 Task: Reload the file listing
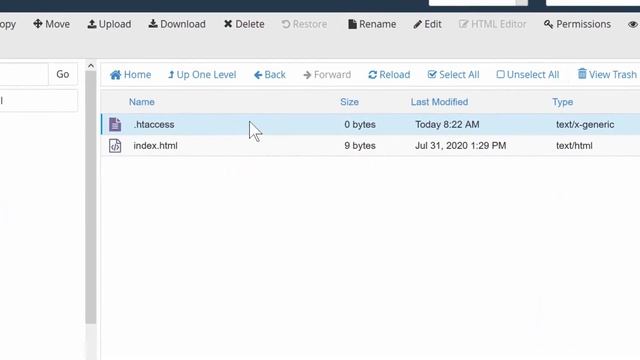(389, 75)
